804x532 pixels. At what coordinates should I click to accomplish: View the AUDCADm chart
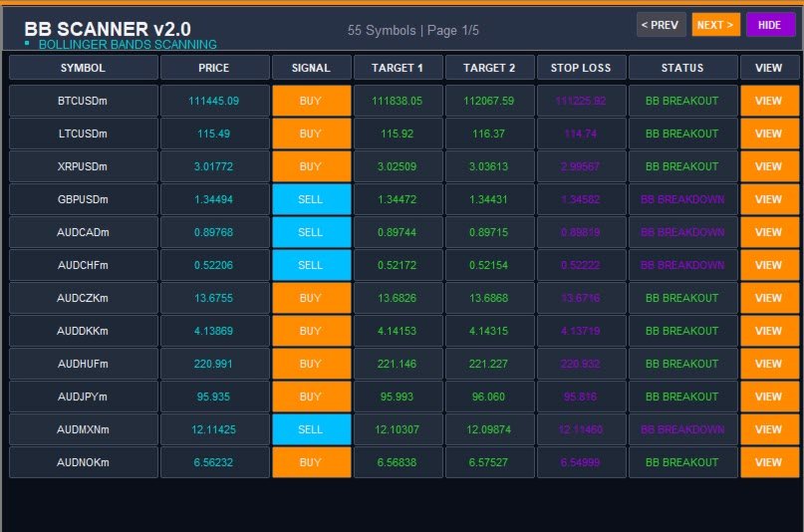tap(769, 232)
